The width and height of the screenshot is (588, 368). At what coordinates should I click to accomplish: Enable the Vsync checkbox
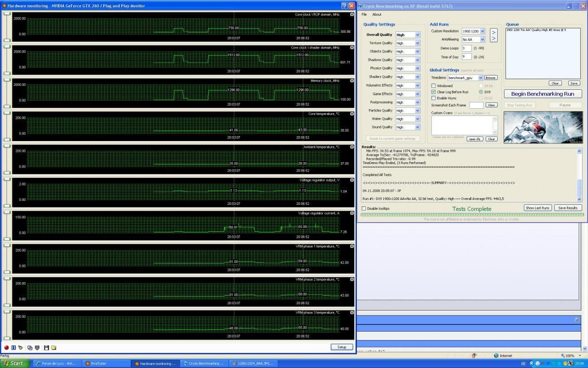[x=434, y=98]
